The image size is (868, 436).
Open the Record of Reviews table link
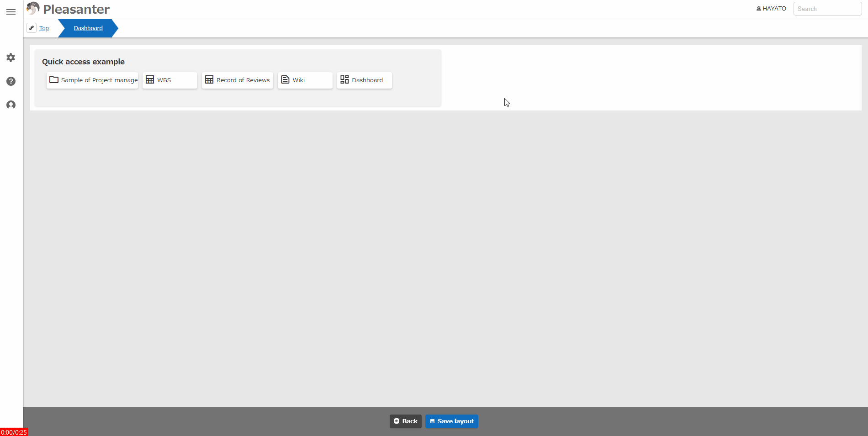(x=238, y=80)
